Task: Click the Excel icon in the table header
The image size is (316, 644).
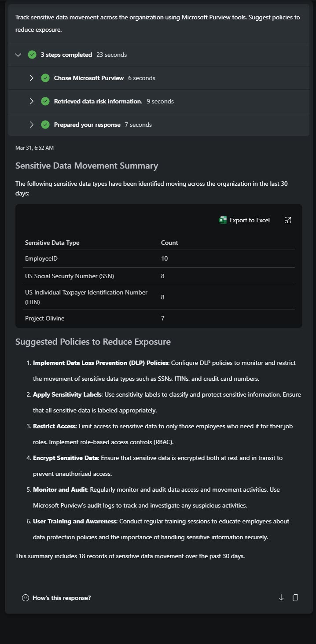Action: click(223, 220)
